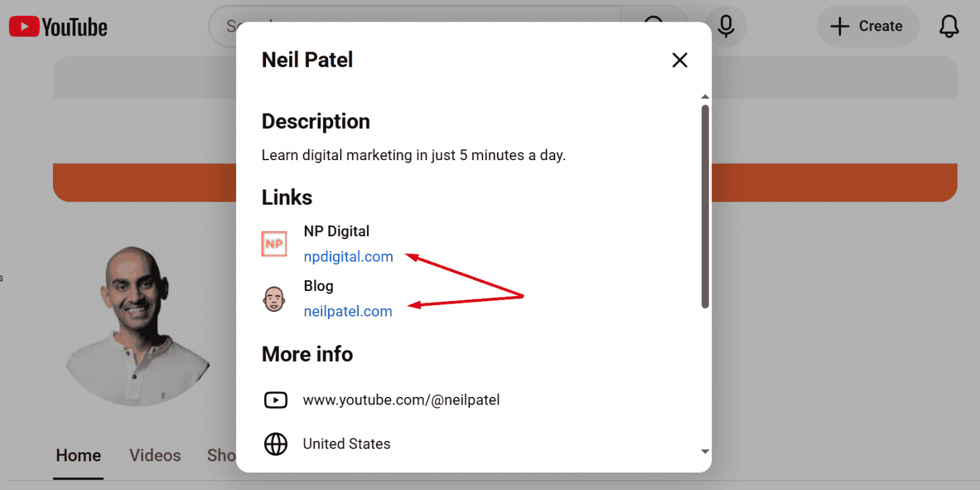Click the dialog scrollbar up arrow
Viewport: 980px width, 490px height.
click(705, 97)
